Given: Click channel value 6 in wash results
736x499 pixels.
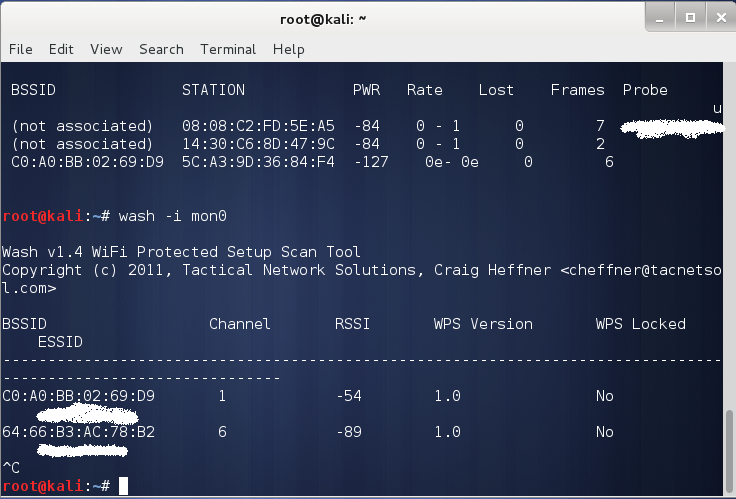Looking at the screenshot, I should pyautogui.click(x=222, y=432).
